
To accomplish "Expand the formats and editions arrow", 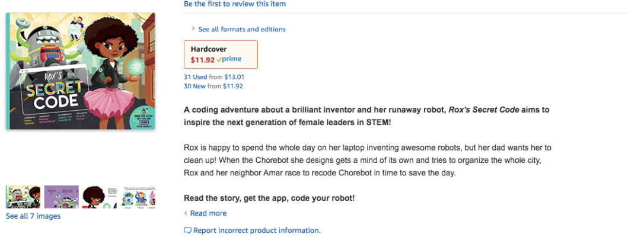I will (193, 29).
